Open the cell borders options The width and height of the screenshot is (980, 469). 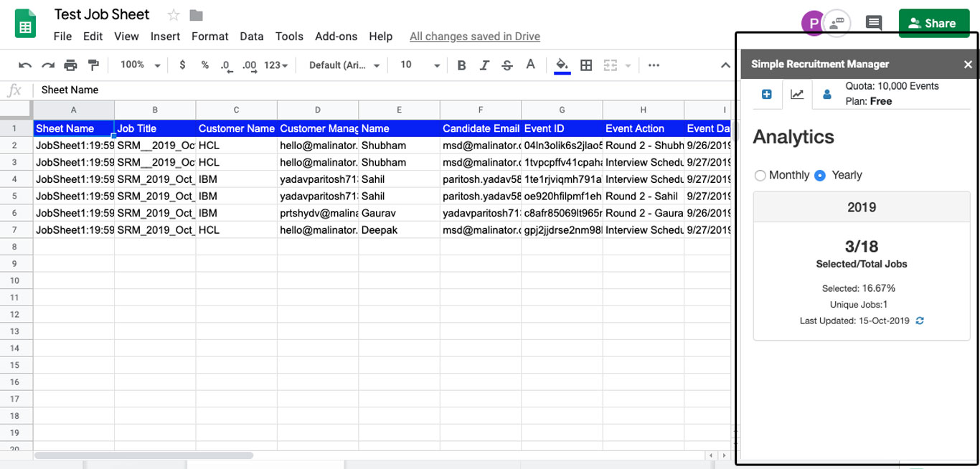[586, 65]
